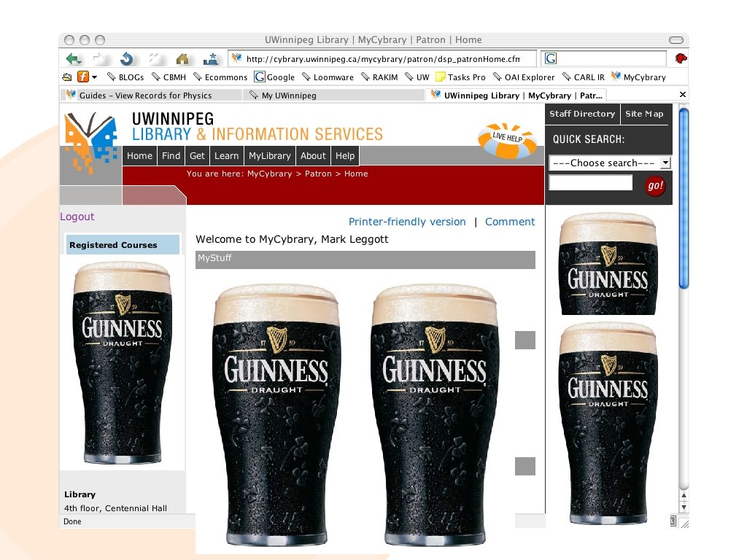Click the browser Back arrow
This screenshot has height=560, width=747.
(74, 59)
